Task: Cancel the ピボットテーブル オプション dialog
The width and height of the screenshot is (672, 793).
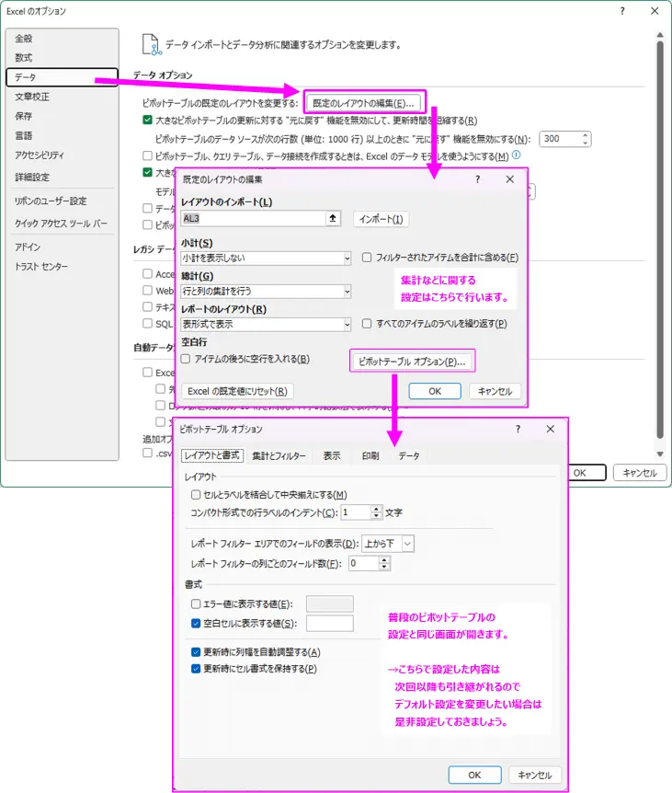Action: pyautogui.click(x=535, y=775)
